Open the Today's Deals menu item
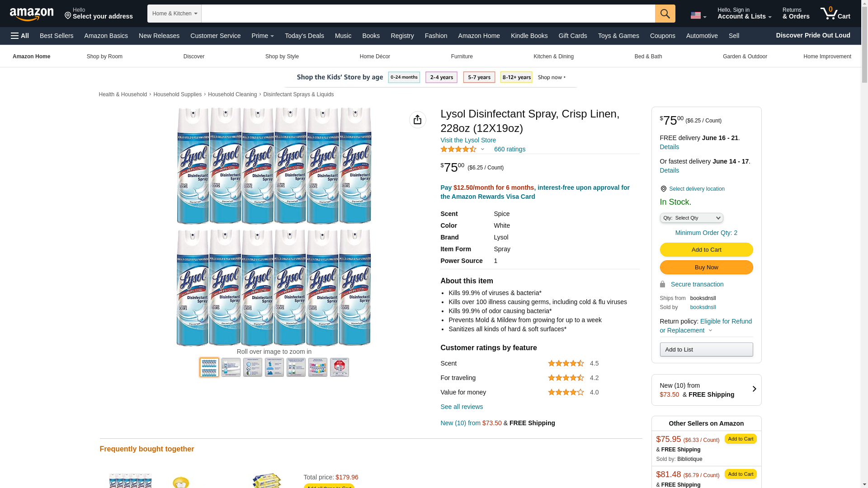868x488 pixels. click(304, 36)
